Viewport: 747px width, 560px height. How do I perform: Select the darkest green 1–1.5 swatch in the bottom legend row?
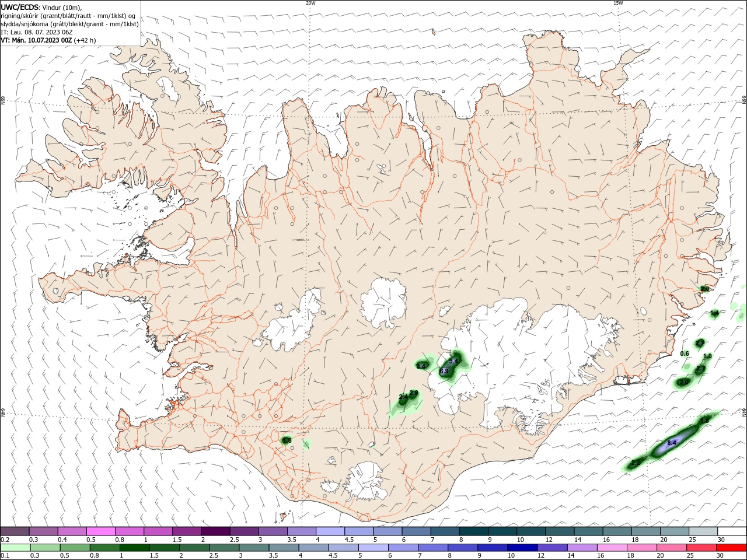coord(134,548)
